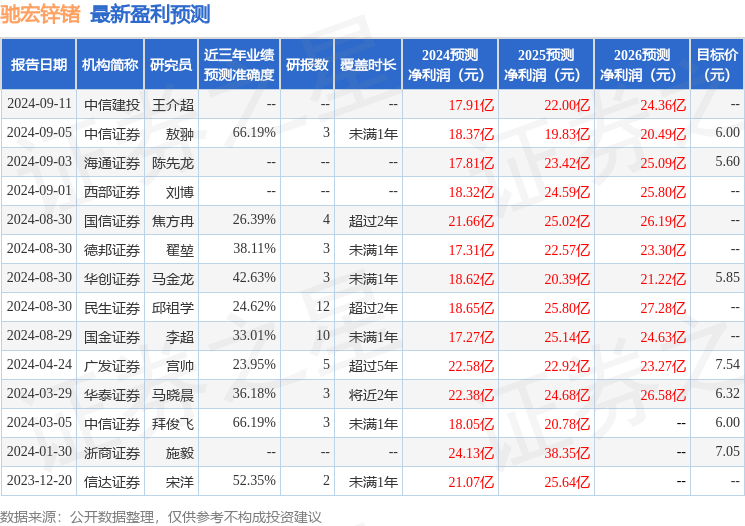Select analyst 邱祖学
The height and width of the screenshot is (526, 745).
tap(173, 308)
